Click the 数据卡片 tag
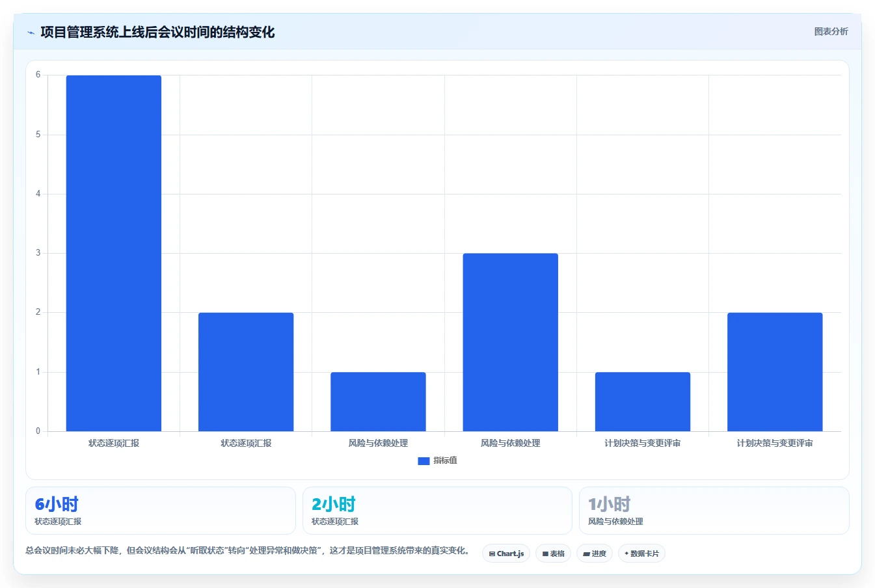This screenshot has height=588, width=875. pyautogui.click(x=641, y=554)
